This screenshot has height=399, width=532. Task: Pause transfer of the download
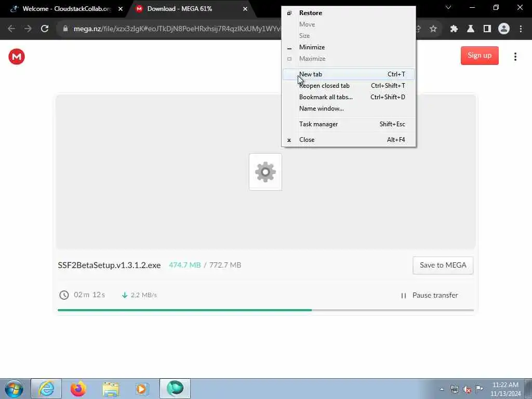(430, 295)
